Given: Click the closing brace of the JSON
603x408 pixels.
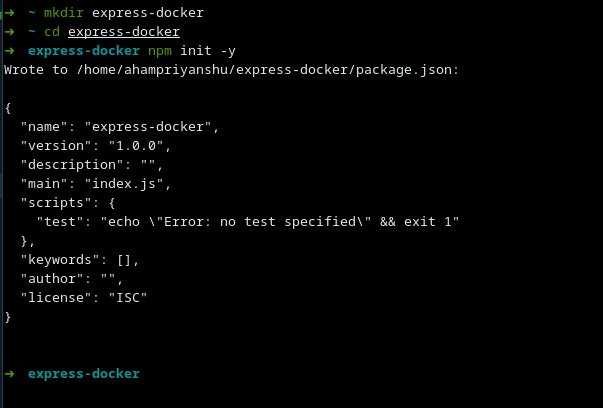Looking at the screenshot, I should click(8, 316).
